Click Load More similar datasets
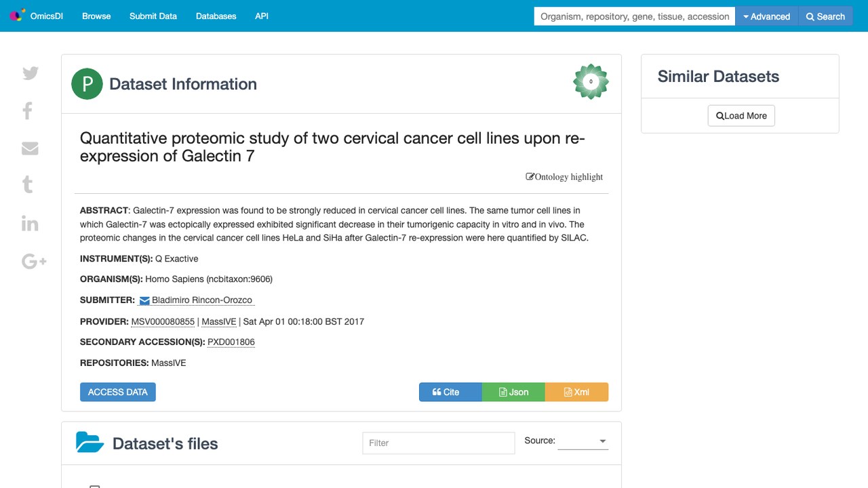The image size is (868, 488). 741,116
